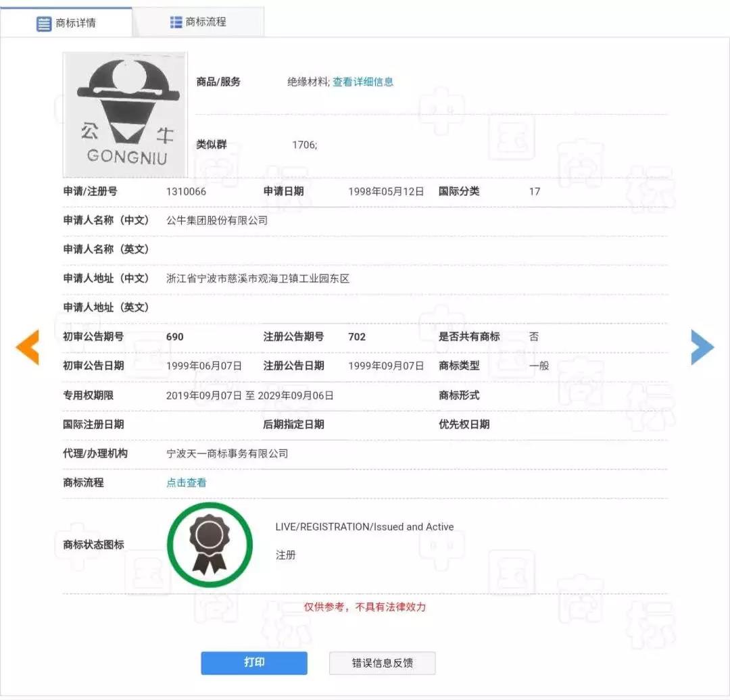Click the 国际注册日期 label
This screenshot has width=730, height=700.
(x=93, y=424)
